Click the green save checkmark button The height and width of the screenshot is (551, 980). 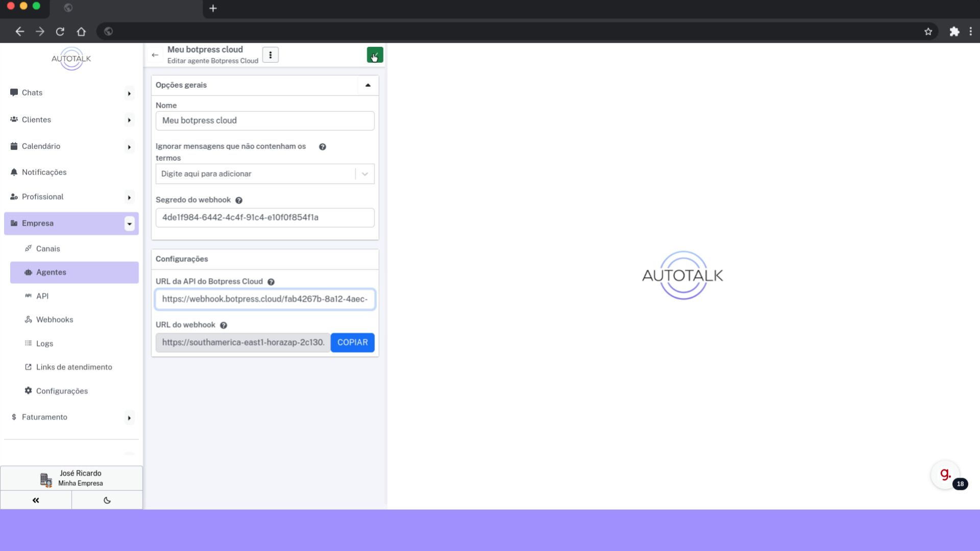pos(375,55)
